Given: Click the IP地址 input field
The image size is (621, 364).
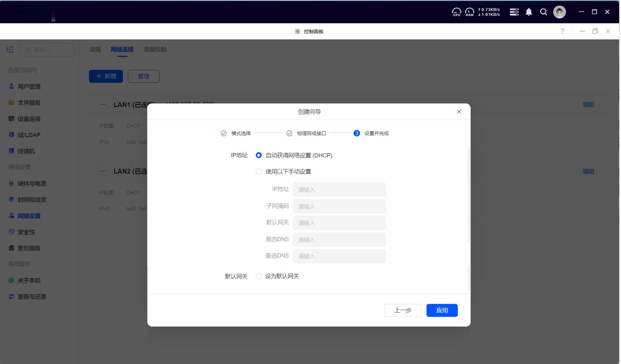Looking at the screenshot, I should point(339,189).
